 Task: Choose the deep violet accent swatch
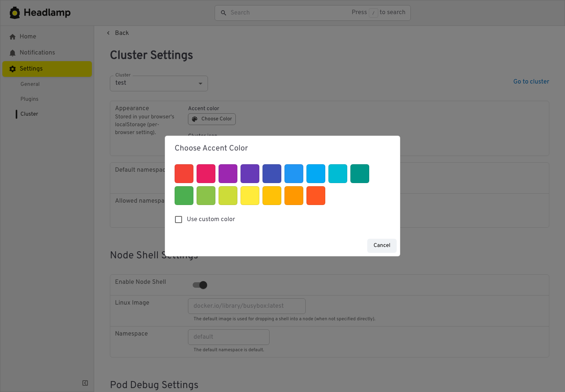tap(250, 174)
